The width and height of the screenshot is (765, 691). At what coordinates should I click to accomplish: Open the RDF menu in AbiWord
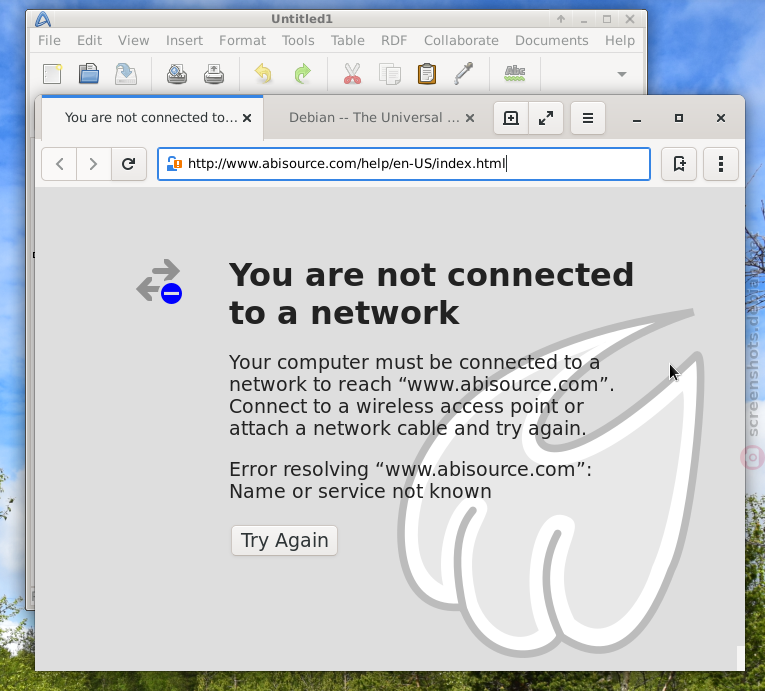[x=394, y=41]
